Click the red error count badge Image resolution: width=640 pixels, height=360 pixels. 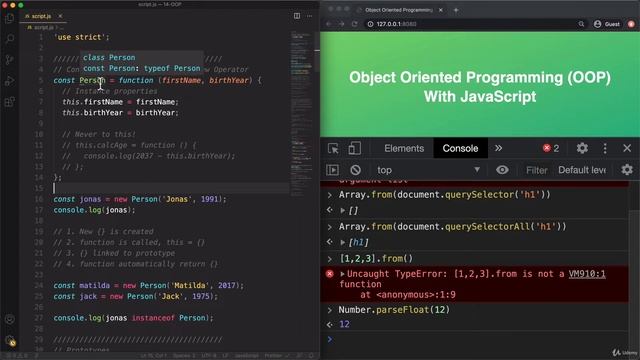(x=551, y=148)
